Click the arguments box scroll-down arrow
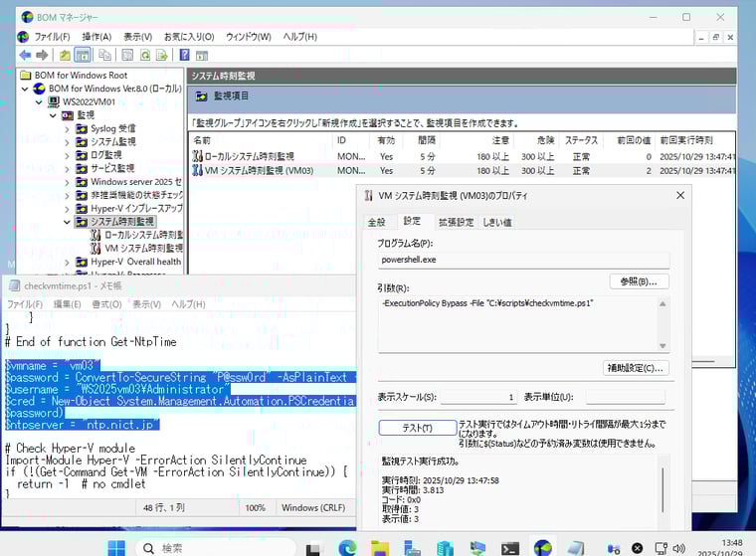This screenshot has width=756, height=556. [662, 346]
